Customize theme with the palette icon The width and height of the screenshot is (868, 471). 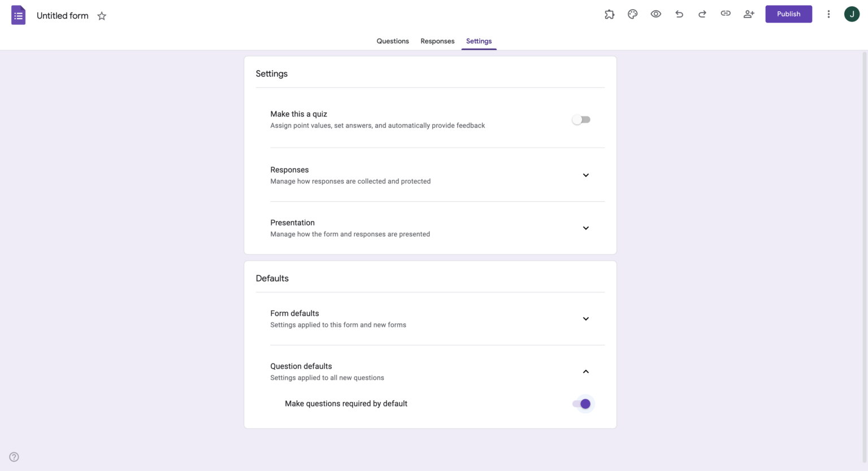click(632, 14)
